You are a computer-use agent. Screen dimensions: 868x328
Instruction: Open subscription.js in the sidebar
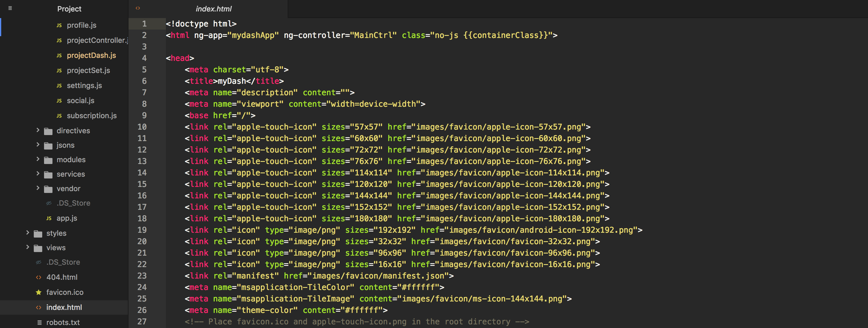92,116
